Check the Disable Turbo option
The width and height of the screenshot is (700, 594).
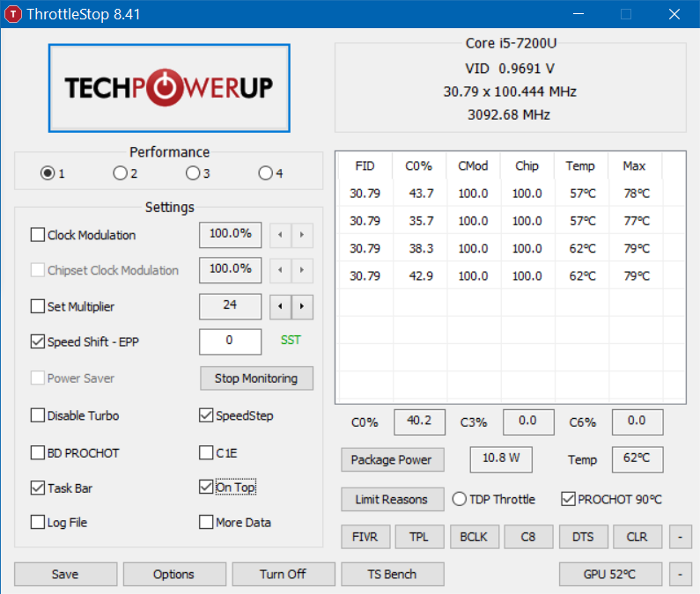click(x=38, y=415)
